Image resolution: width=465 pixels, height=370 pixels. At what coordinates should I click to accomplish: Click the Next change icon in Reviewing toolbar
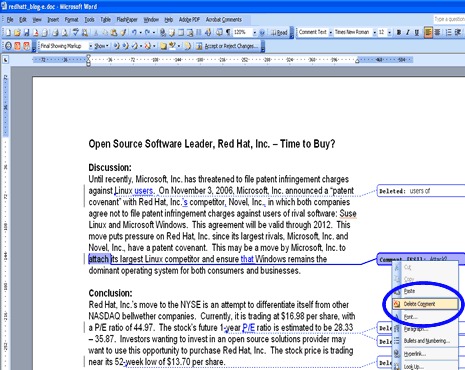(x=125, y=46)
